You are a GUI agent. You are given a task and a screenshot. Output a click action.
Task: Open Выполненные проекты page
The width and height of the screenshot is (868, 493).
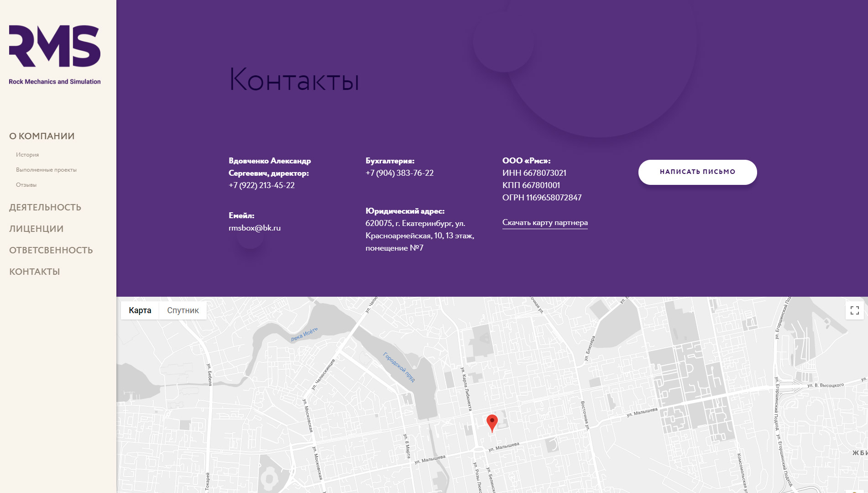coord(46,170)
